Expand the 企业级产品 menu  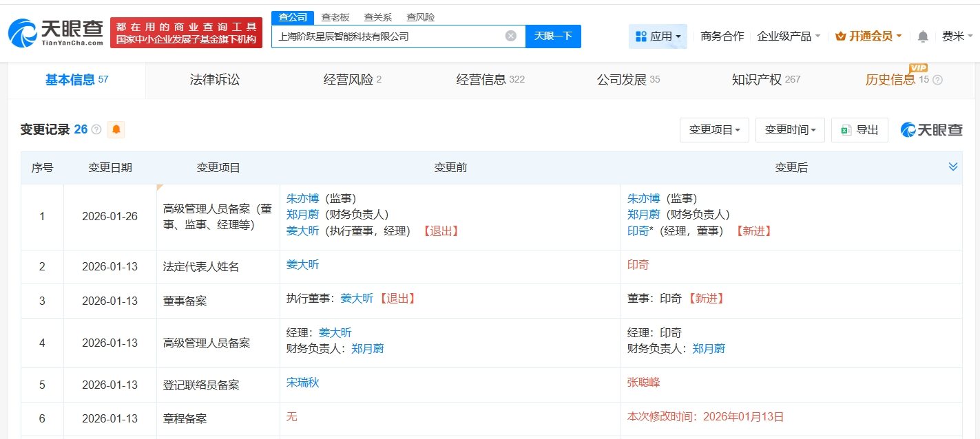(789, 36)
